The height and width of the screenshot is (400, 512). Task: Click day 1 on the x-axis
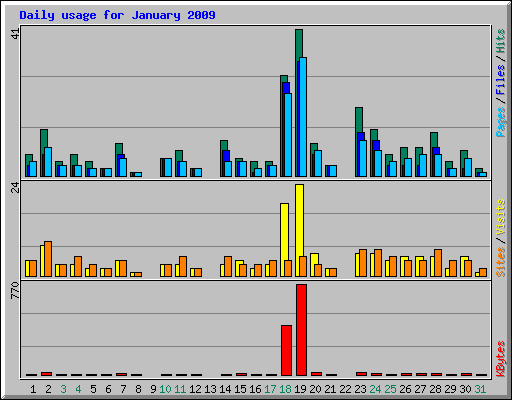click(33, 389)
